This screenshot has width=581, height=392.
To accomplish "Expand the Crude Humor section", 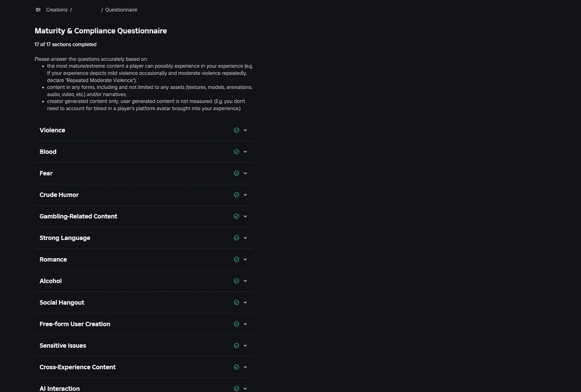I will click(x=245, y=195).
